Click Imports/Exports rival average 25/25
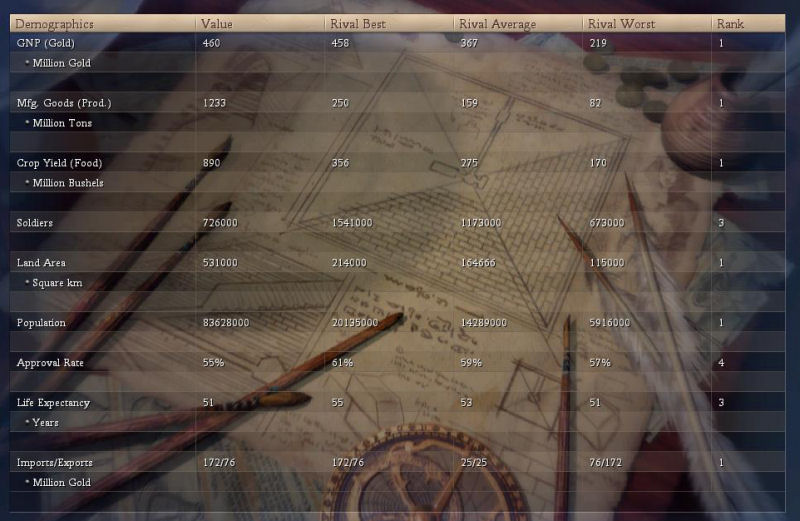 [474, 463]
